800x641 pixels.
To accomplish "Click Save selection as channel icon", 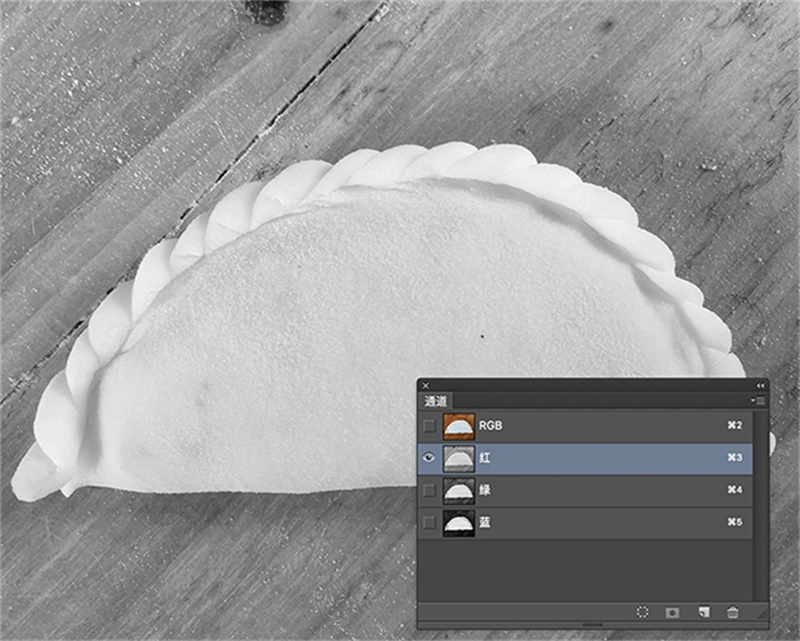I will pyautogui.click(x=672, y=611).
